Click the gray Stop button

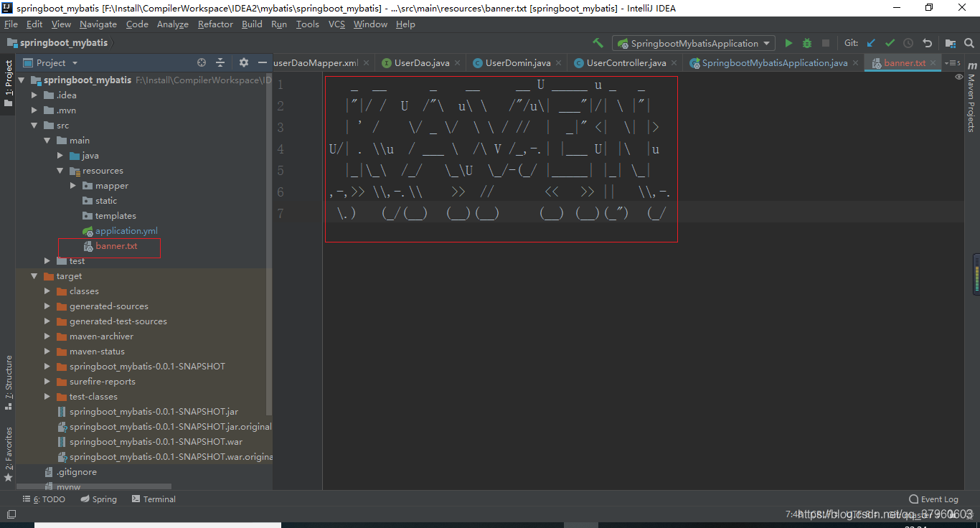coord(826,43)
